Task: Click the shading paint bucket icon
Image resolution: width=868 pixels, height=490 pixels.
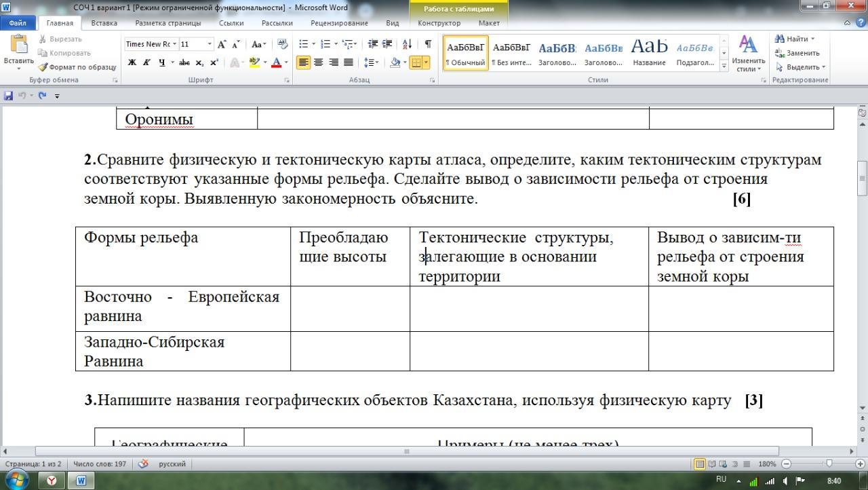Action: pyautogui.click(x=395, y=62)
